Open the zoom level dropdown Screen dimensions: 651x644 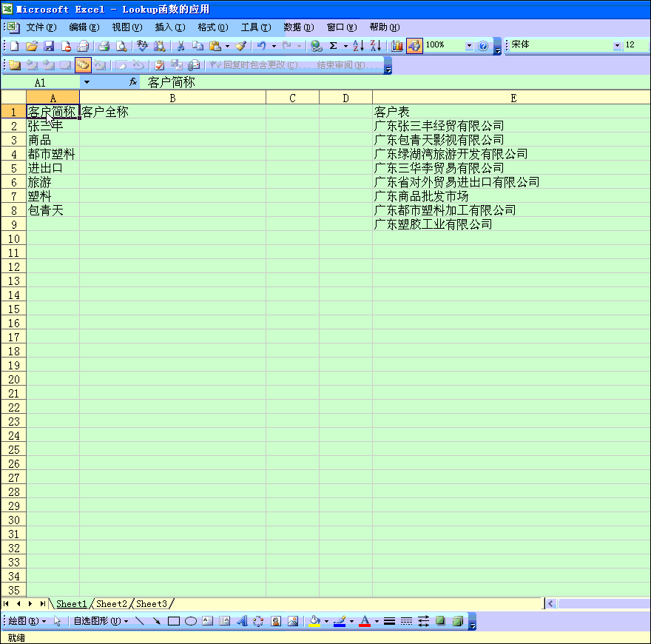click(x=469, y=45)
